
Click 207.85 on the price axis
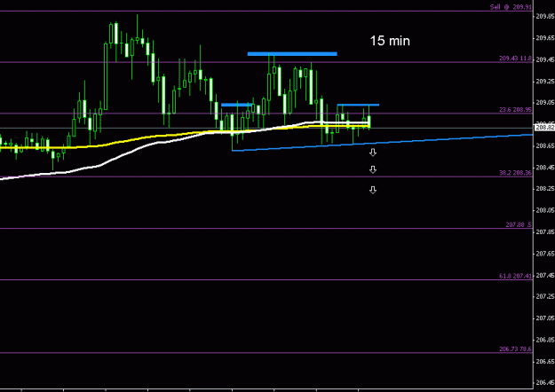click(x=545, y=231)
